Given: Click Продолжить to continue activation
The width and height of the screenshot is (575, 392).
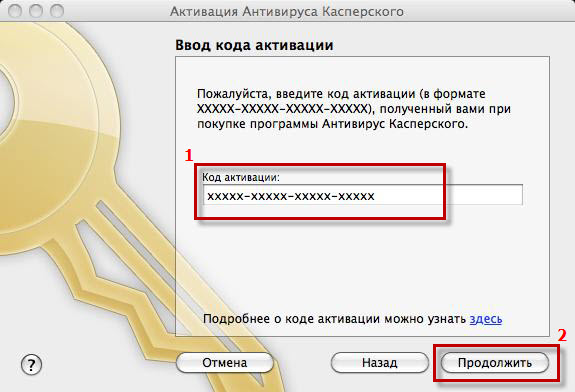Looking at the screenshot, I should 495,363.
